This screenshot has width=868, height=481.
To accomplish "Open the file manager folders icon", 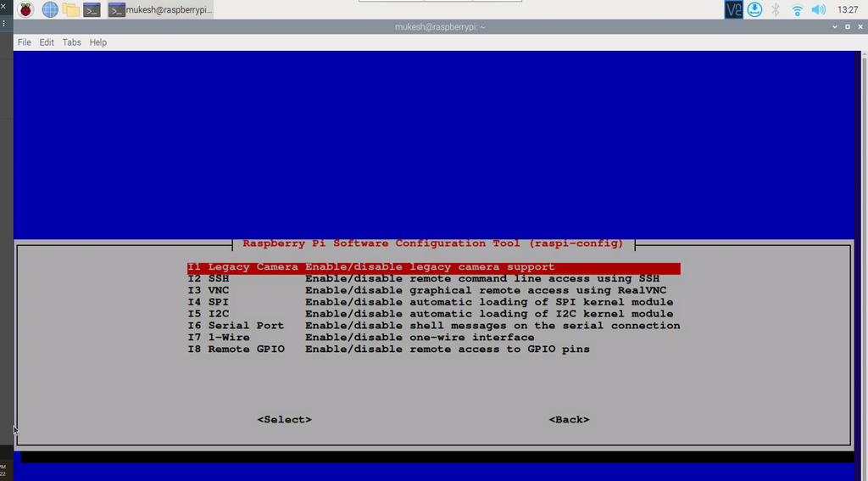I will point(70,9).
